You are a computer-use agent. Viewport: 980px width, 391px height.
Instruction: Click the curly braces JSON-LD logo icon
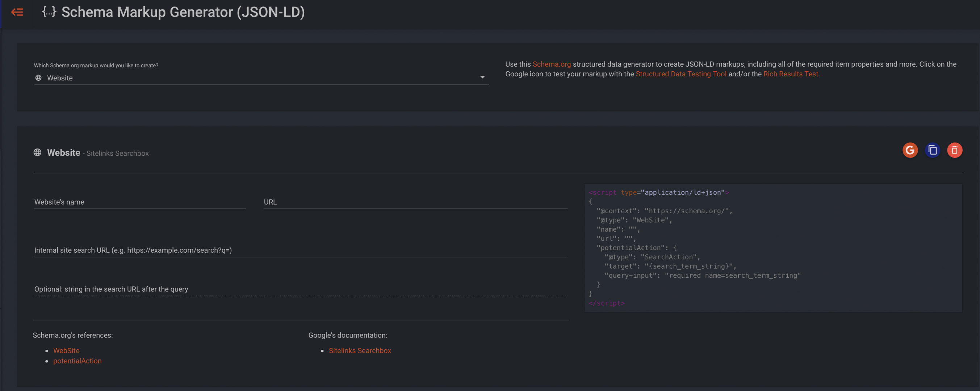49,12
